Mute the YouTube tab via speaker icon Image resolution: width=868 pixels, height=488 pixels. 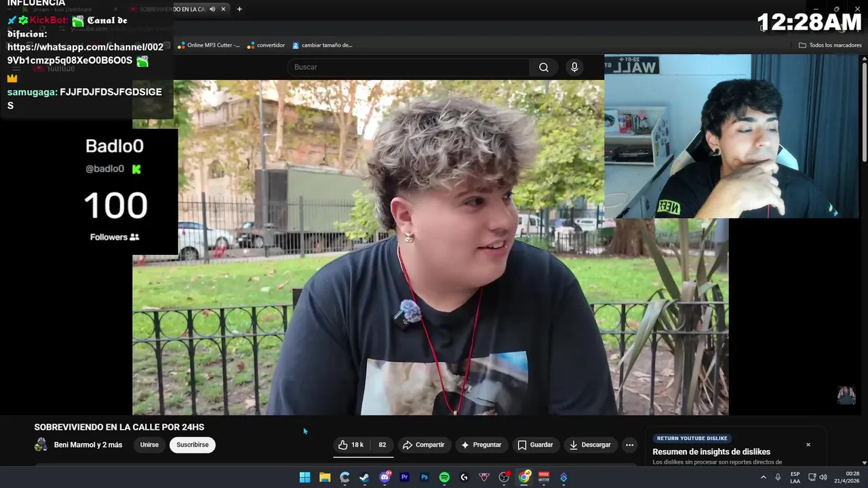213,9
